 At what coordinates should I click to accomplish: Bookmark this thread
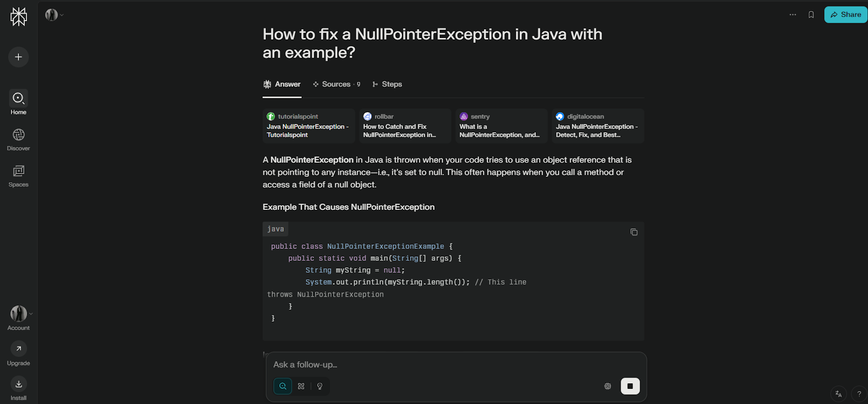(811, 15)
